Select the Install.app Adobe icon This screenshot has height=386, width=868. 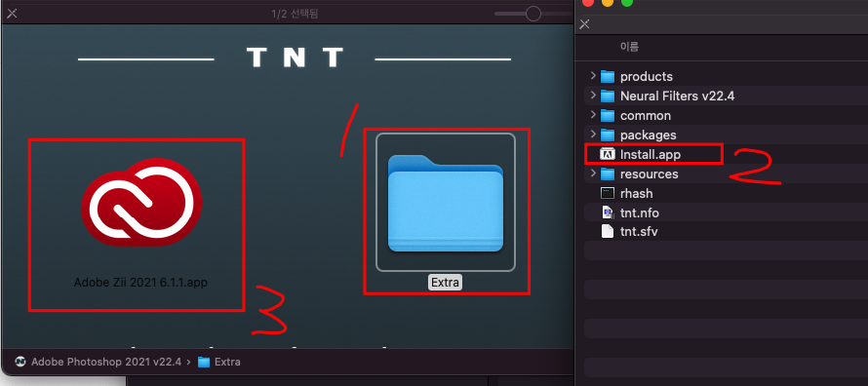(608, 154)
